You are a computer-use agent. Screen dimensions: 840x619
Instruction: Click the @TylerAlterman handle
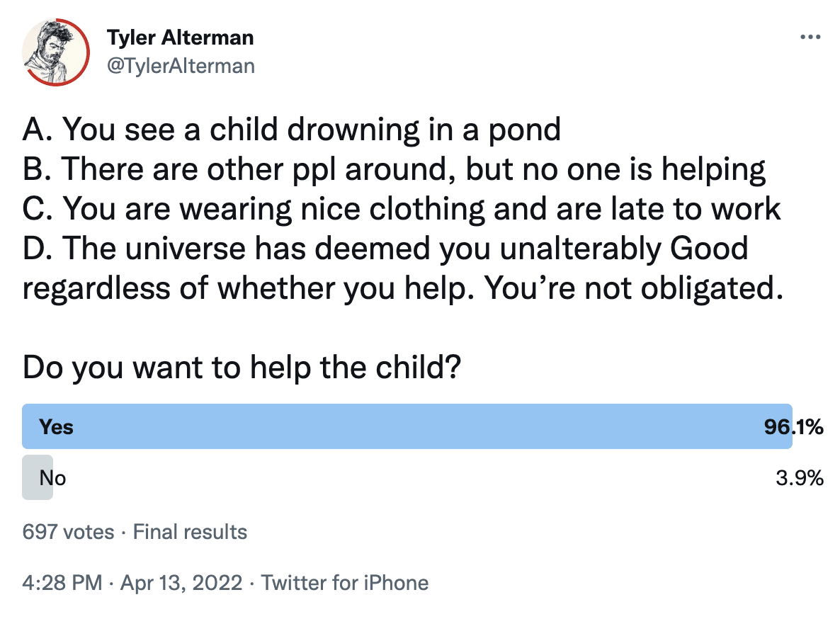click(181, 66)
